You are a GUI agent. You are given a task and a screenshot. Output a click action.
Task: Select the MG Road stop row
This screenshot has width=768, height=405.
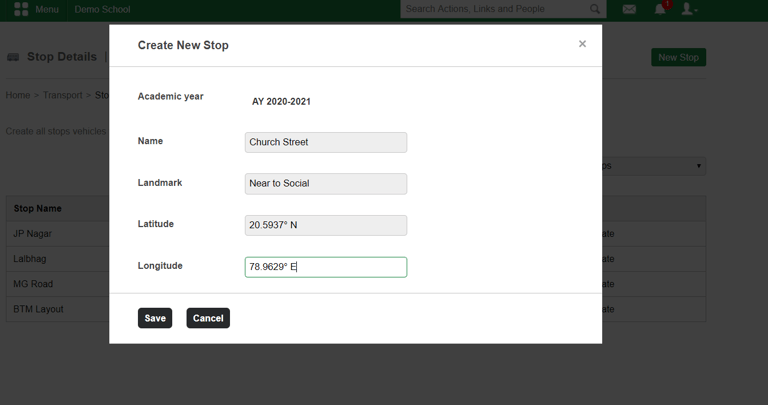[356, 284]
